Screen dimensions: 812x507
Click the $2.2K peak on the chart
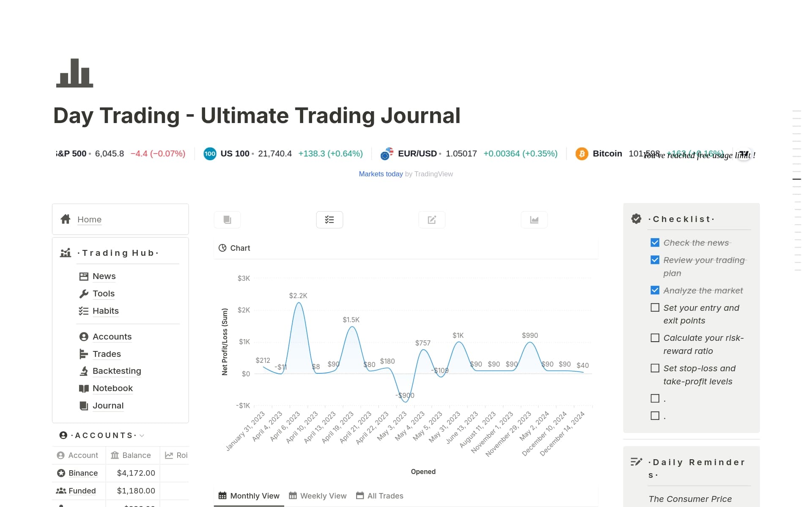pyautogui.click(x=299, y=303)
